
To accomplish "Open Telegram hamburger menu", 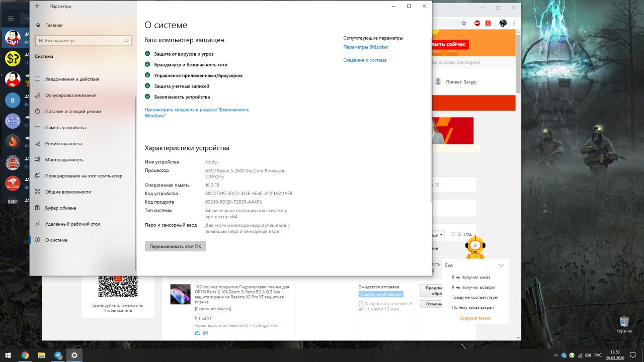I will click(11, 18).
